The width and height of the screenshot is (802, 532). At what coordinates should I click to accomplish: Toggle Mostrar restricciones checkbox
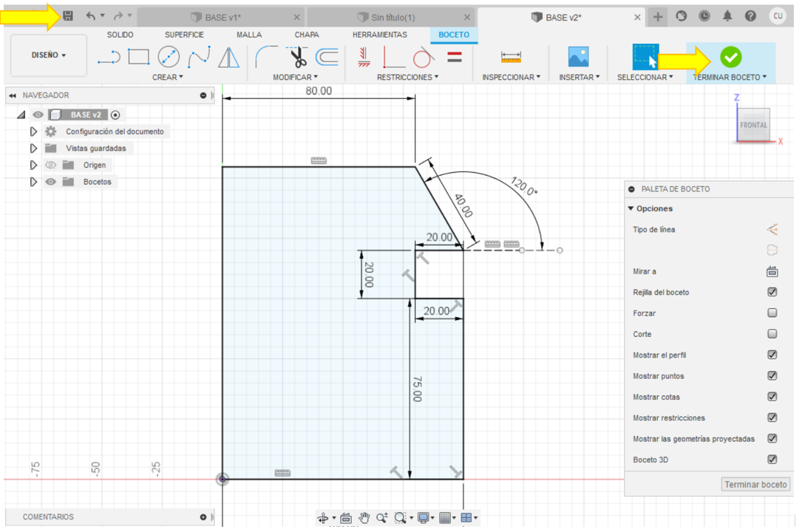[x=772, y=417]
